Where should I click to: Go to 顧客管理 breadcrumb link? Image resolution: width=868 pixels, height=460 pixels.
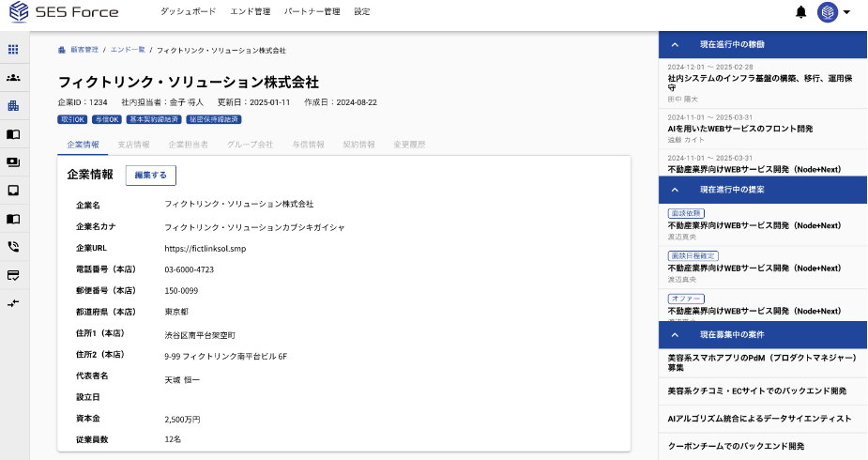(x=84, y=50)
